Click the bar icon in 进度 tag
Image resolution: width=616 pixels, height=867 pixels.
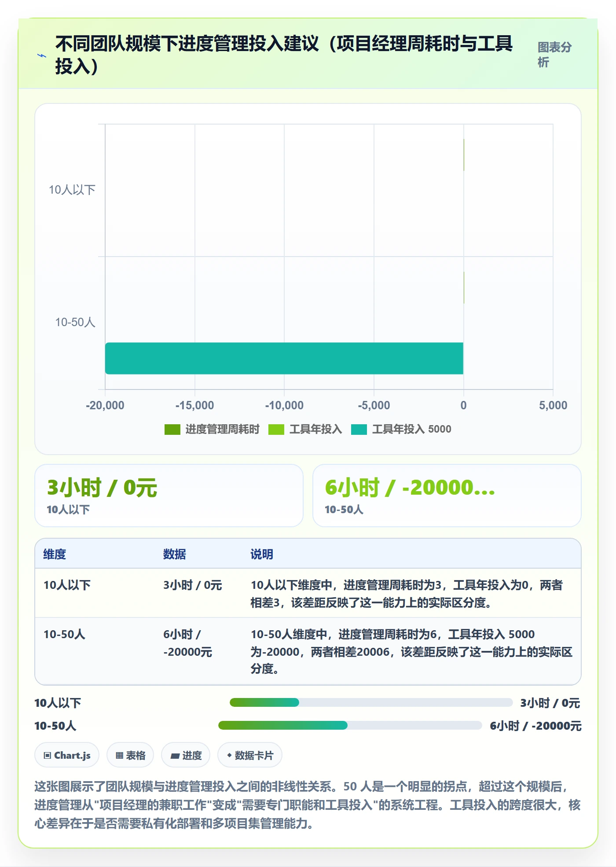coord(175,756)
